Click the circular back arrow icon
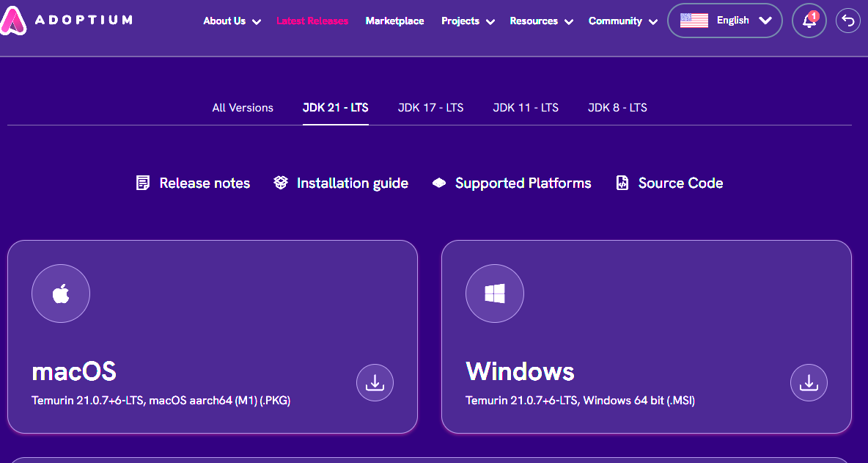 [x=847, y=21]
